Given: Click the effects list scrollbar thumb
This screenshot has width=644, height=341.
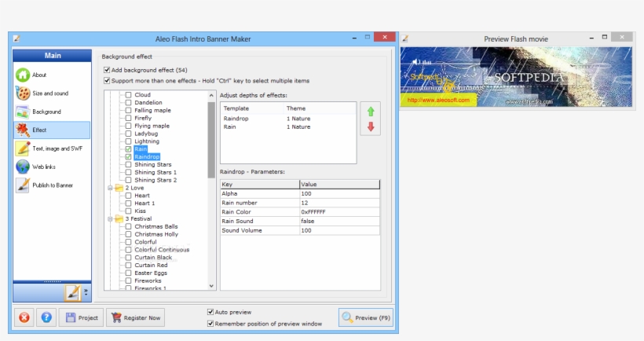Looking at the screenshot, I should click(211, 140).
